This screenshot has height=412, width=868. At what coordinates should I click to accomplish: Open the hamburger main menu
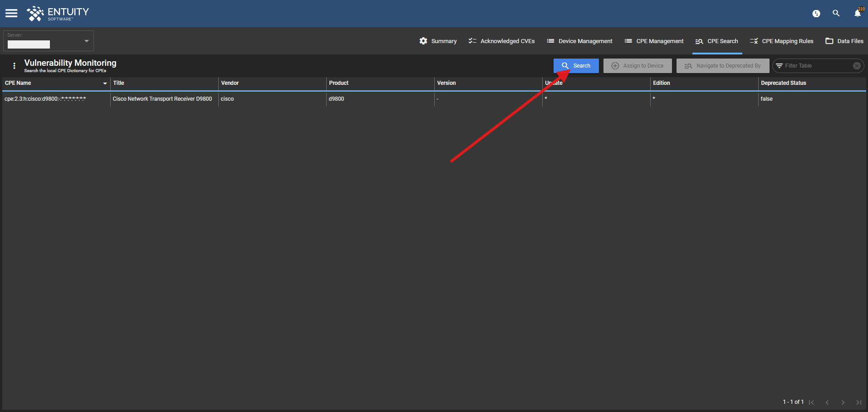click(x=11, y=13)
